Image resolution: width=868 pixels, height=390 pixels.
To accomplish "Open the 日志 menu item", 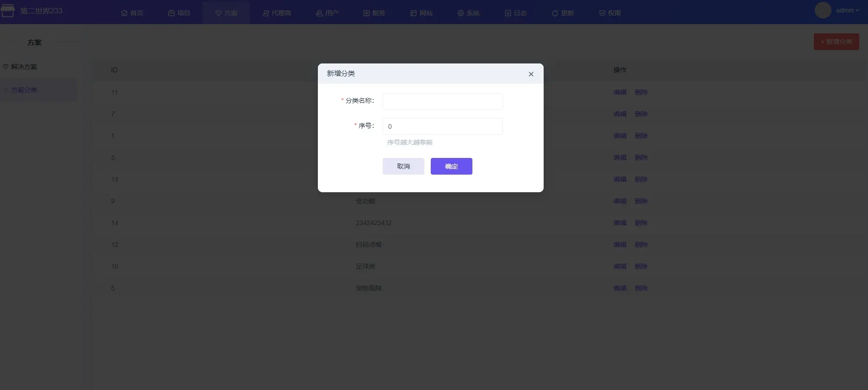I will [516, 13].
